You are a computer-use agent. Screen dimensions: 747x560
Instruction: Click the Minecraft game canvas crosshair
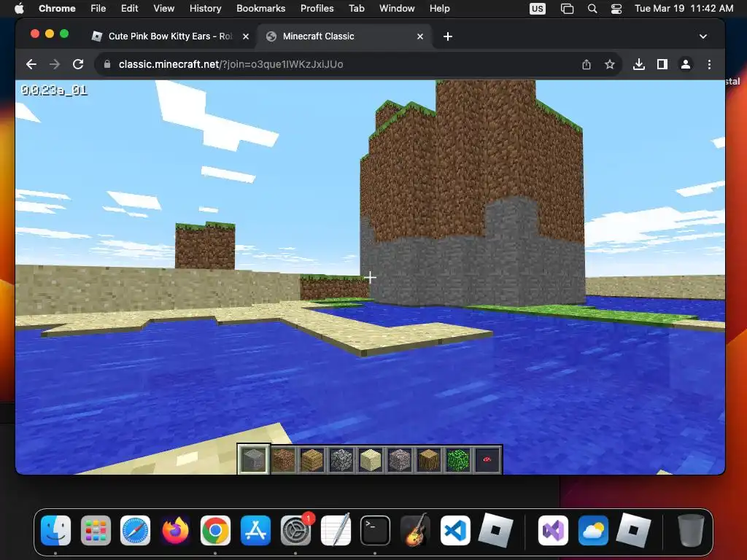click(370, 277)
